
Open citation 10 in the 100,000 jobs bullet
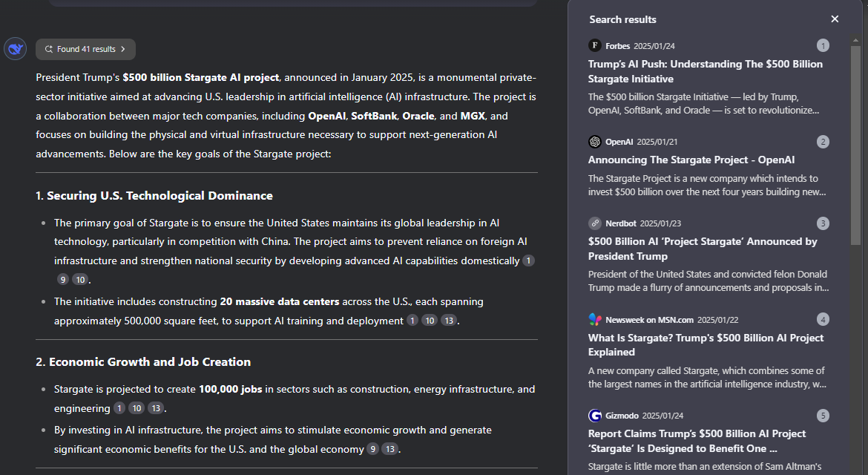click(x=137, y=408)
